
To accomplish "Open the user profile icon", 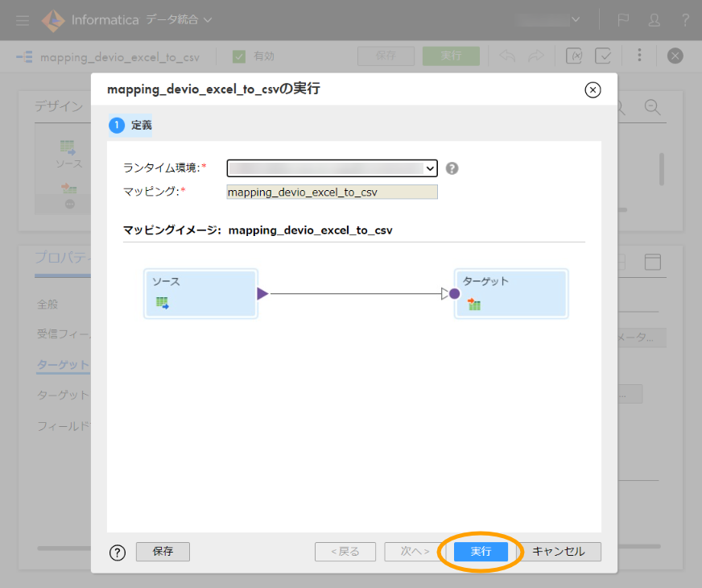I will coord(654,19).
